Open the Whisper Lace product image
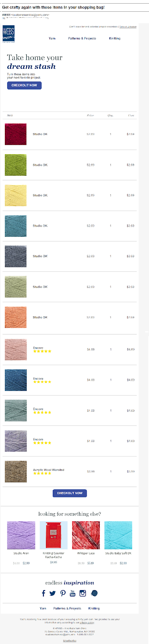The image size is (149, 644). (x=86, y=535)
